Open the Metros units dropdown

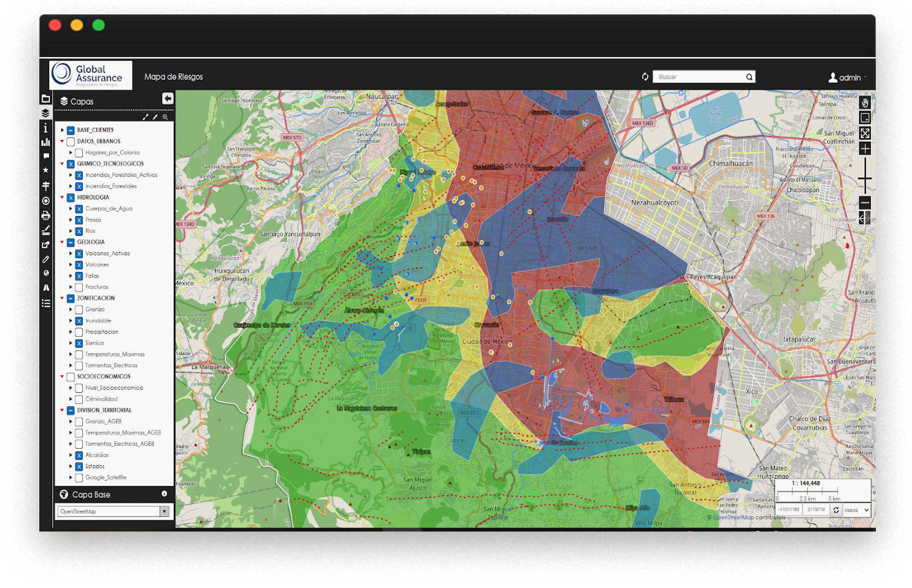click(857, 510)
